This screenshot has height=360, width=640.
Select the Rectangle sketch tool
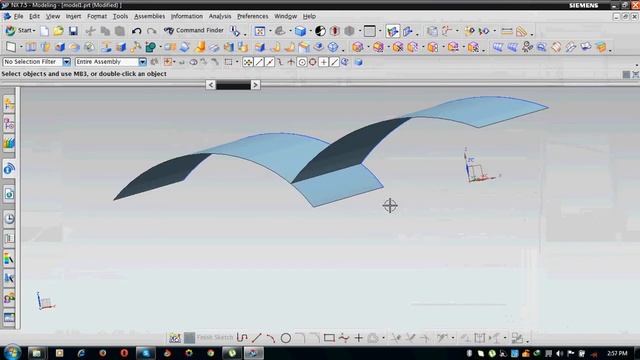(x=329, y=338)
